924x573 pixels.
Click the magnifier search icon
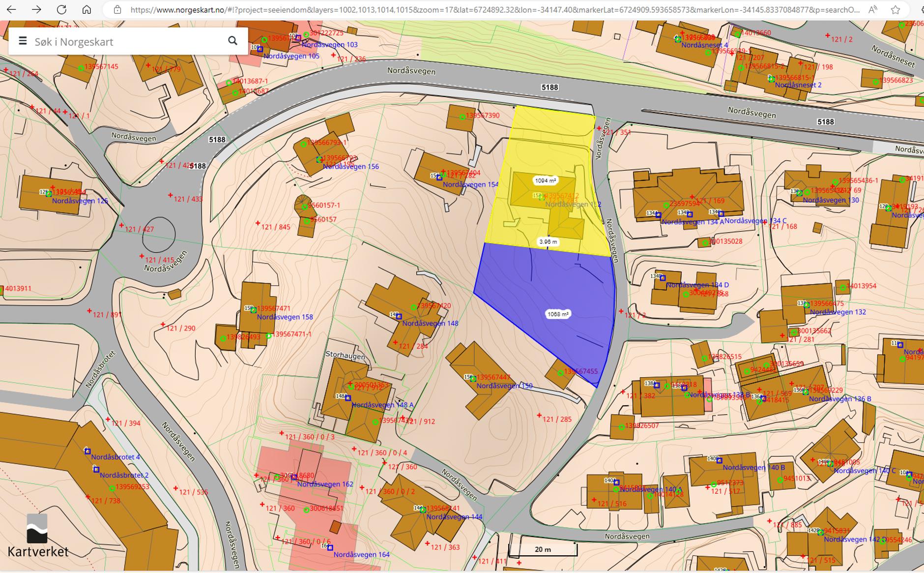tap(233, 41)
